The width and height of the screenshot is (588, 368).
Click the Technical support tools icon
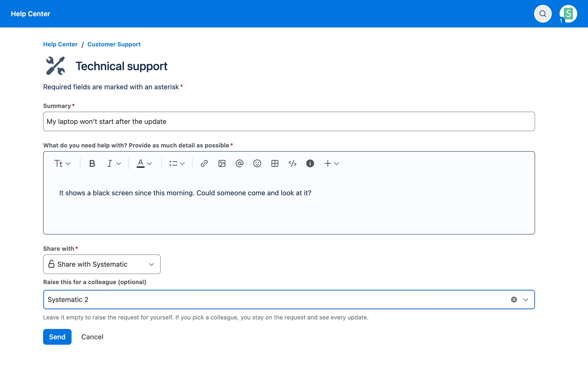56,66
